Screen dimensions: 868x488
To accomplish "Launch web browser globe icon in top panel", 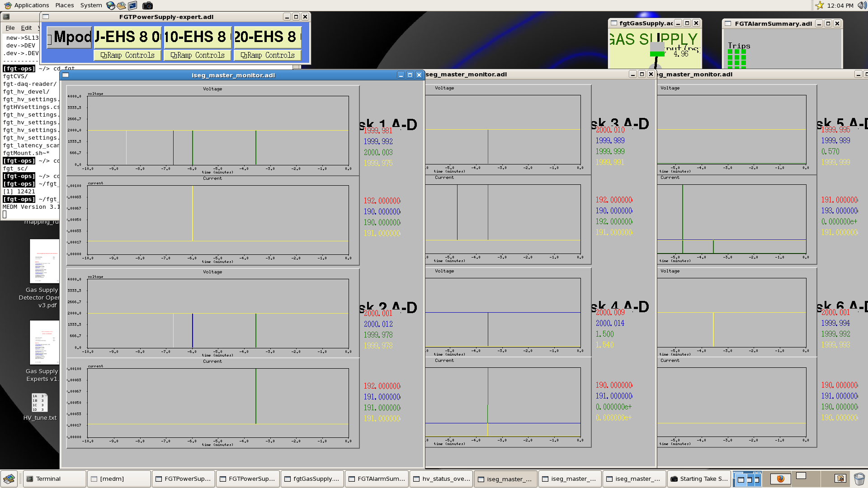I will pyautogui.click(x=111, y=5).
